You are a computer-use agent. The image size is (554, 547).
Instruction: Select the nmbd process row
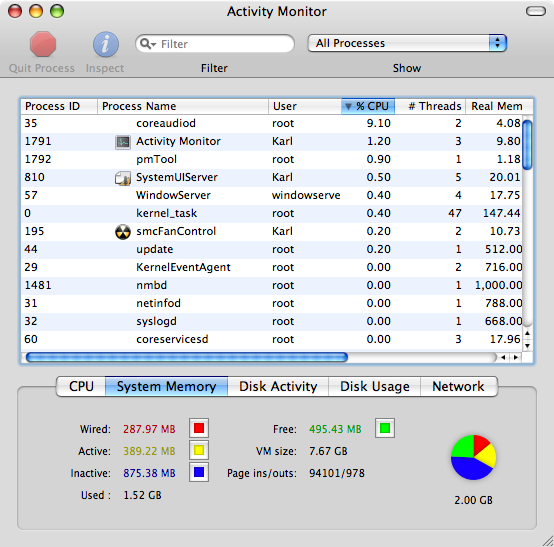tap(272, 286)
